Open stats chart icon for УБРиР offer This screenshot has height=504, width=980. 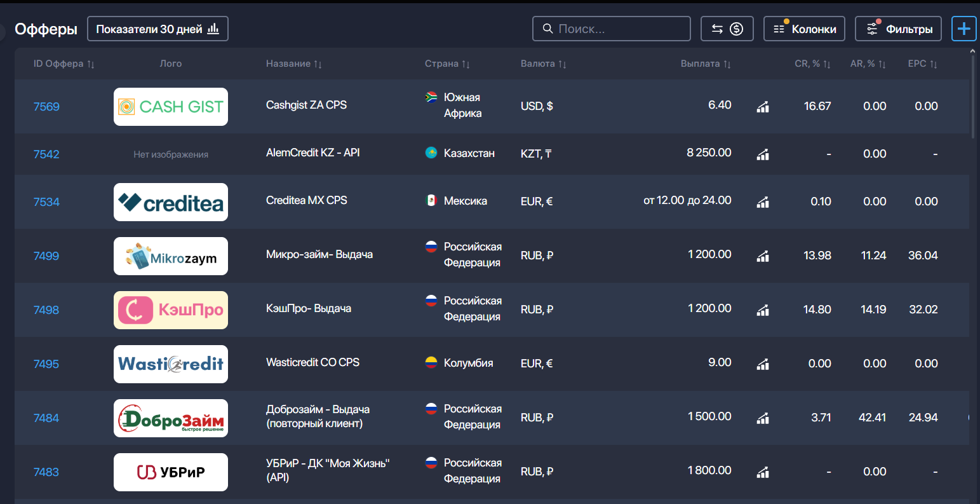[x=763, y=472]
